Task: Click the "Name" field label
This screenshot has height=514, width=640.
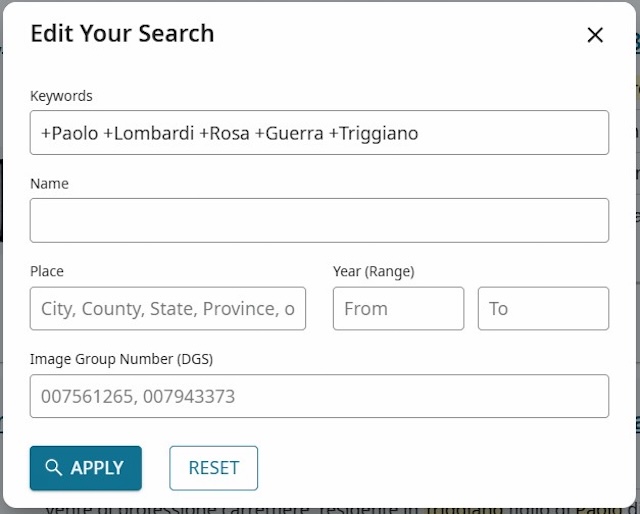Action: [x=49, y=184]
